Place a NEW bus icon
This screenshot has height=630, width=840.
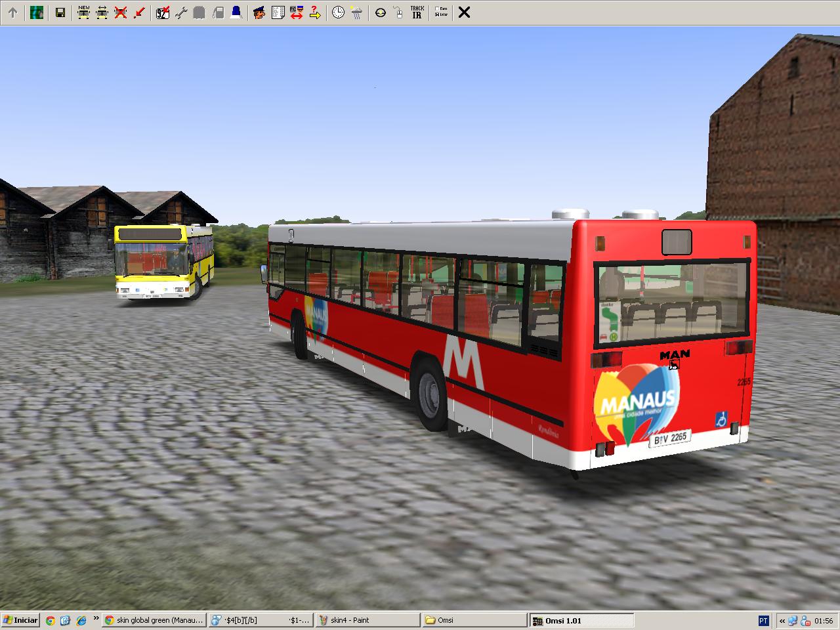tap(83, 12)
